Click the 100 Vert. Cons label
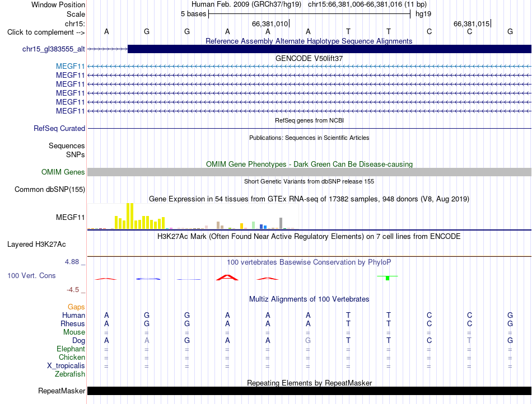 (x=31, y=275)
